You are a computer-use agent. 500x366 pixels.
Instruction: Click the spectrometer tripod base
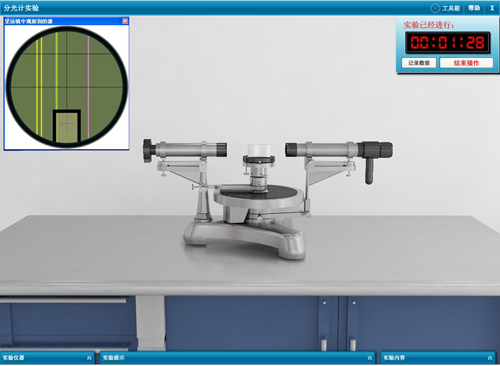(244, 237)
